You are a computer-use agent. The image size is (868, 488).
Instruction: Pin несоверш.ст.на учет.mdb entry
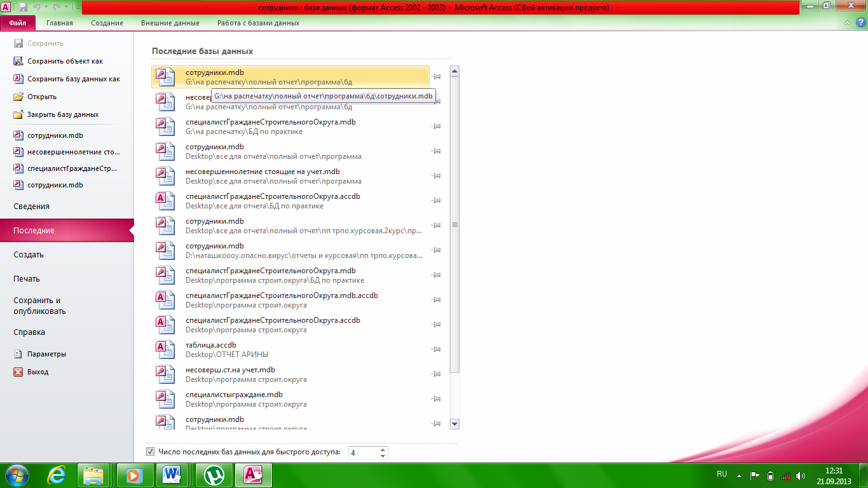pos(436,374)
